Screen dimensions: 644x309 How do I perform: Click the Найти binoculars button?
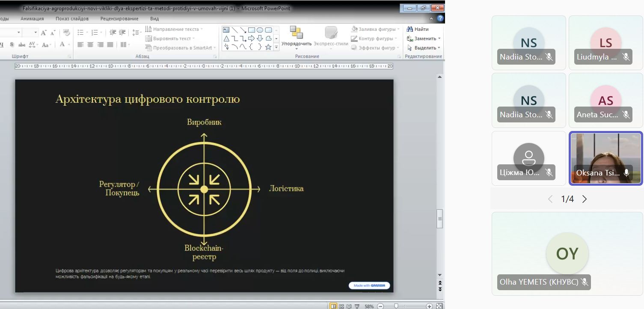418,29
